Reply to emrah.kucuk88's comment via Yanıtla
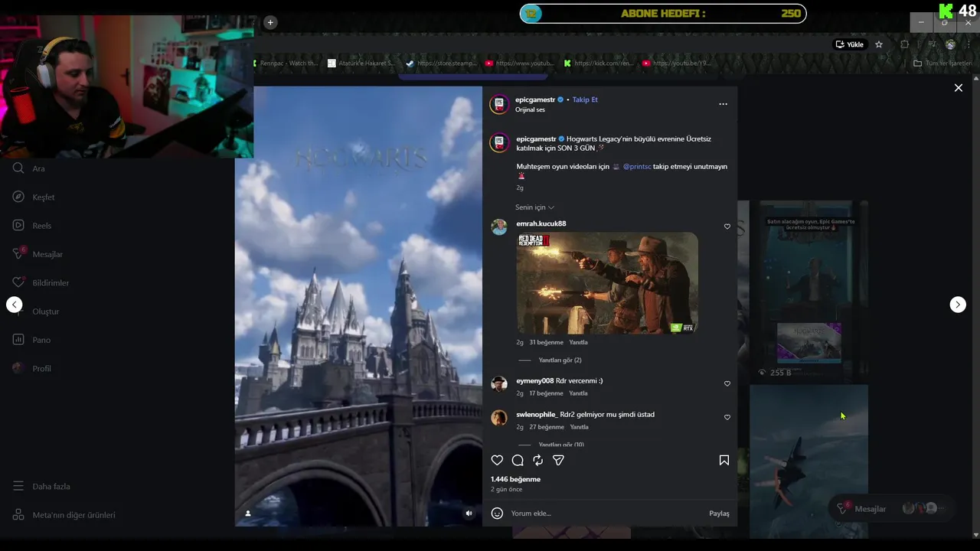 579,342
